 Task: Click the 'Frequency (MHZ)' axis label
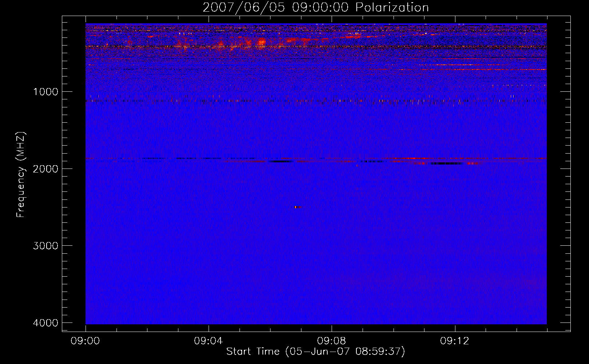point(21,175)
